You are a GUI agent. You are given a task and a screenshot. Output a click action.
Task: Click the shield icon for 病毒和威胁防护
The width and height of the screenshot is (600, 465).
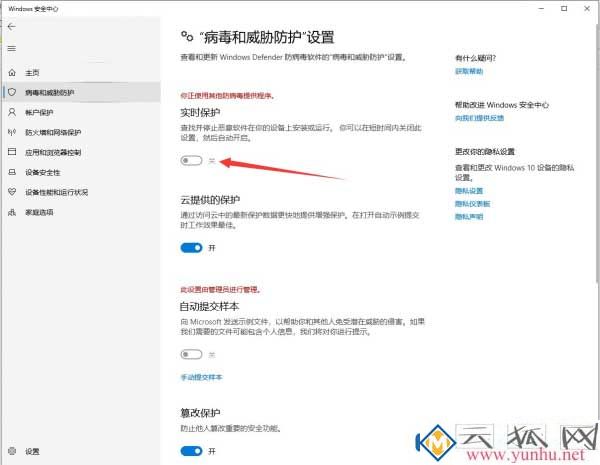coord(12,92)
